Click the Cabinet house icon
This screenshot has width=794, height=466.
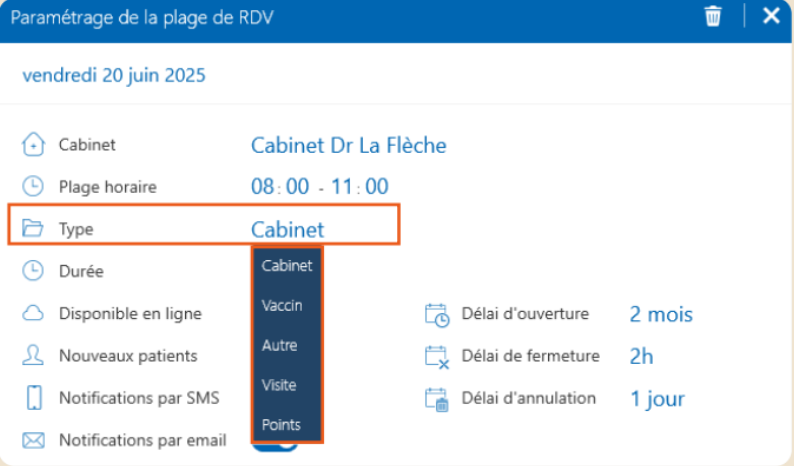coord(33,145)
